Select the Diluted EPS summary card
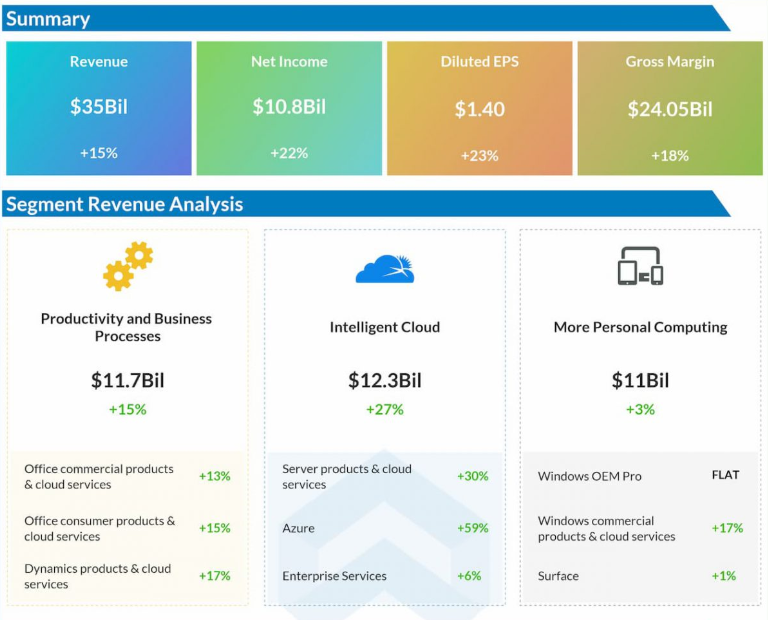 tap(480, 108)
